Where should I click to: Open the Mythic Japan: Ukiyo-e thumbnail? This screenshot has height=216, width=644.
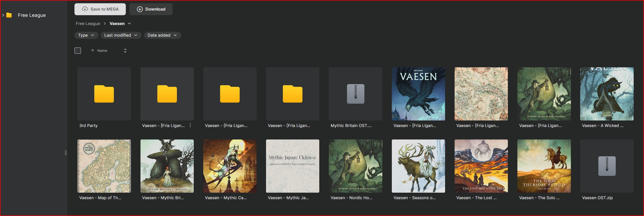(x=293, y=166)
